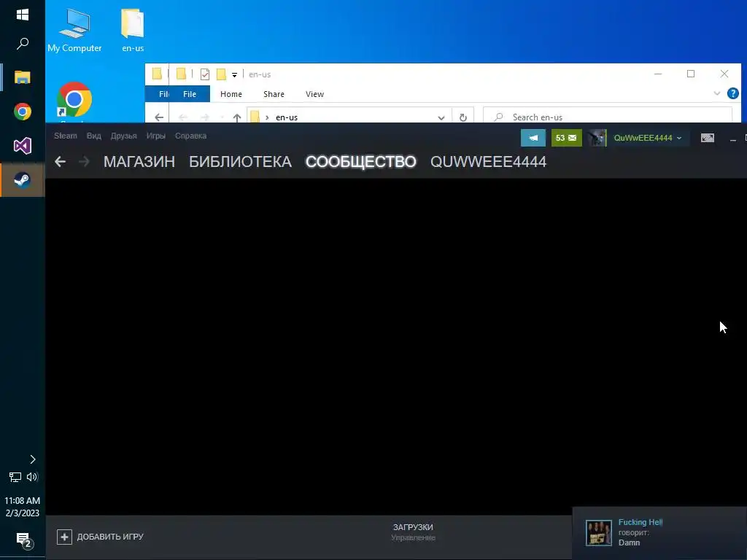
Task: Open the Игры menu in Steam
Action: tap(156, 136)
